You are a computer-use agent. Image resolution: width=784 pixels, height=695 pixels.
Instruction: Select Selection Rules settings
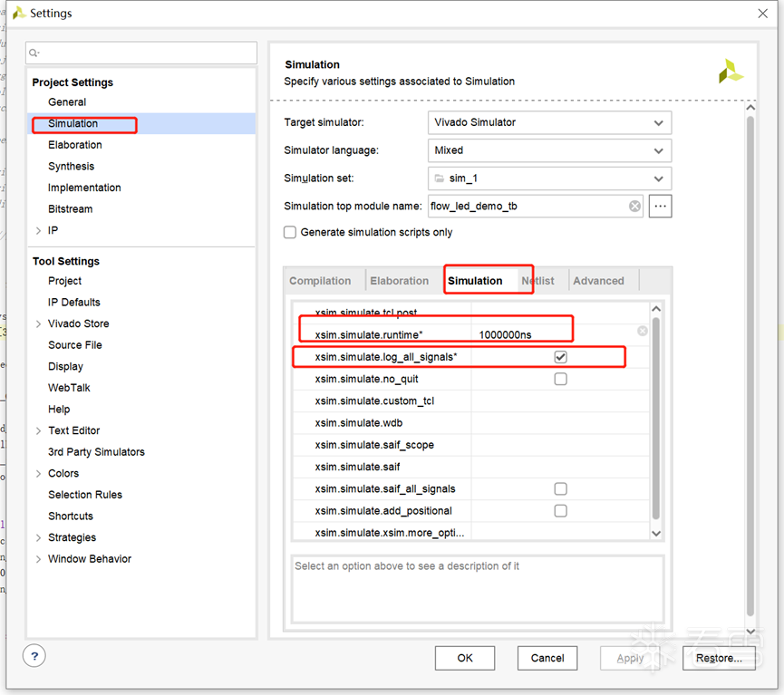point(85,495)
